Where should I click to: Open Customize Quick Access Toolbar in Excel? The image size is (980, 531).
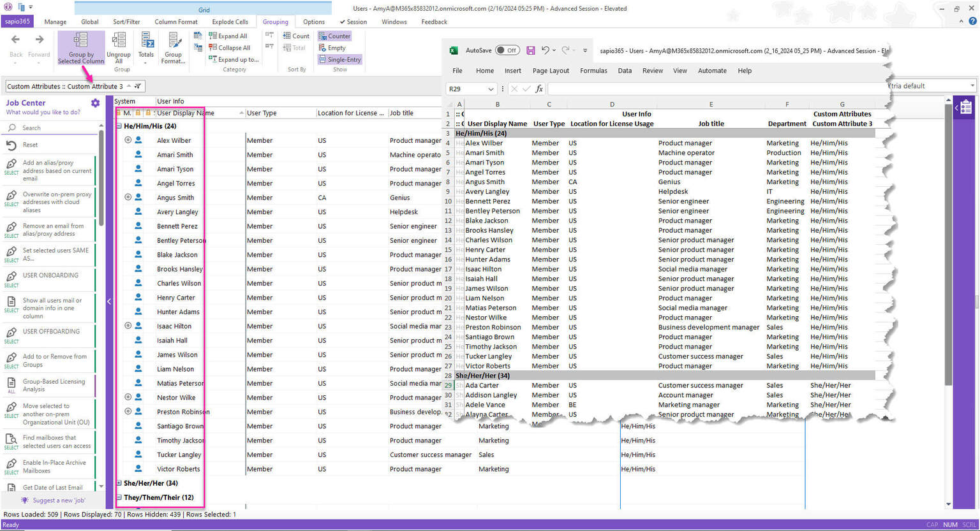coord(585,50)
